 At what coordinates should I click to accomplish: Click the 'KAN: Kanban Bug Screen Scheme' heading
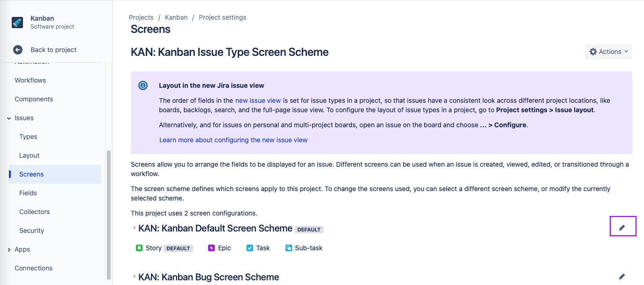[x=209, y=277]
